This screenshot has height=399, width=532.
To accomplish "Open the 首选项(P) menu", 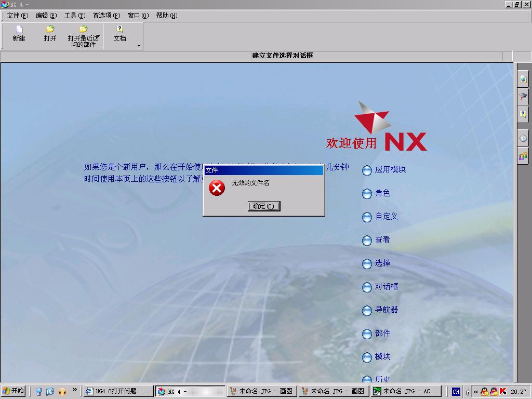I will pos(107,15).
